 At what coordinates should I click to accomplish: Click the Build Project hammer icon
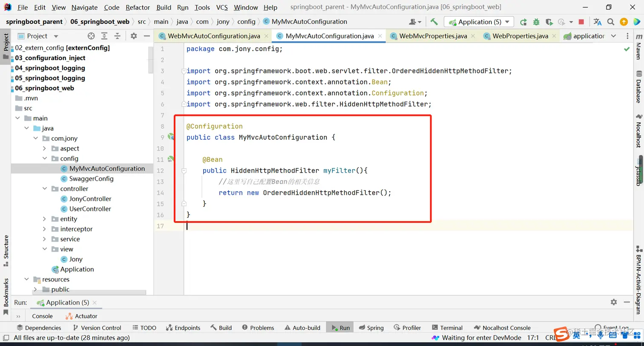[x=434, y=22]
